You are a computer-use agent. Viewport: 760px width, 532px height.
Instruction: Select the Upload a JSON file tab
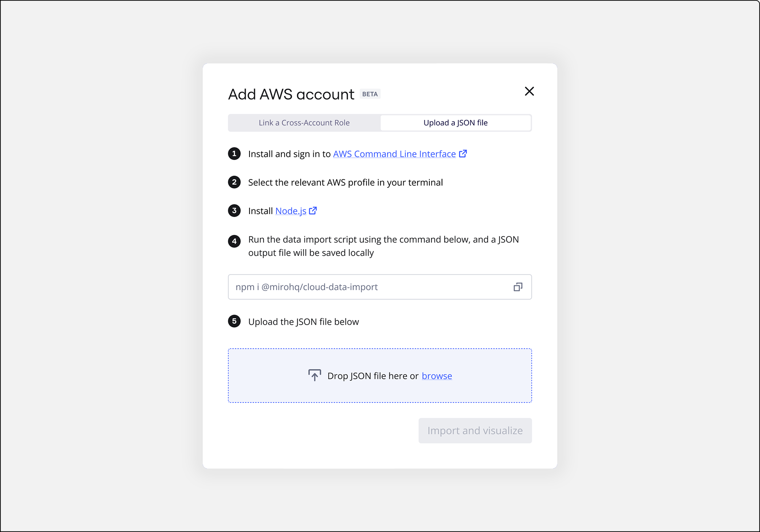click(456, 123)
